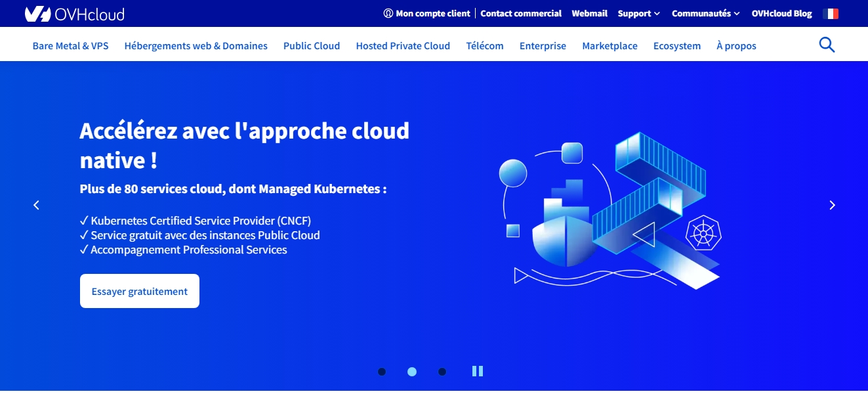Click the OVHcloud logo
868x400 pixels.
74,14
